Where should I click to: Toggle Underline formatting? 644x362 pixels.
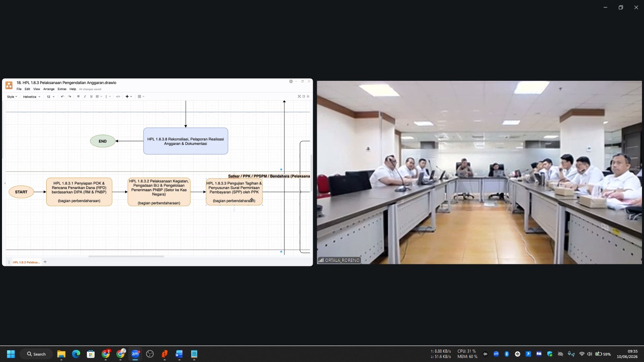pyautogui.click(x=91, y=97)
